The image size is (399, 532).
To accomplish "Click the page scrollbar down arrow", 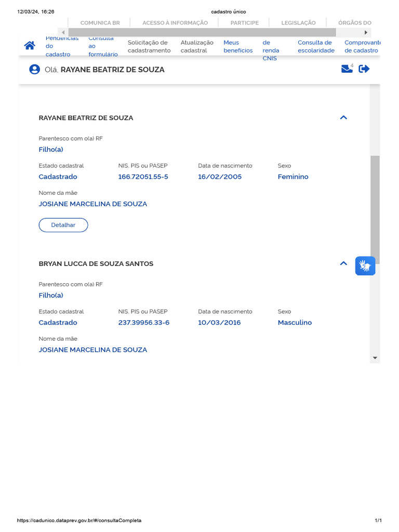I will [375, 358].
